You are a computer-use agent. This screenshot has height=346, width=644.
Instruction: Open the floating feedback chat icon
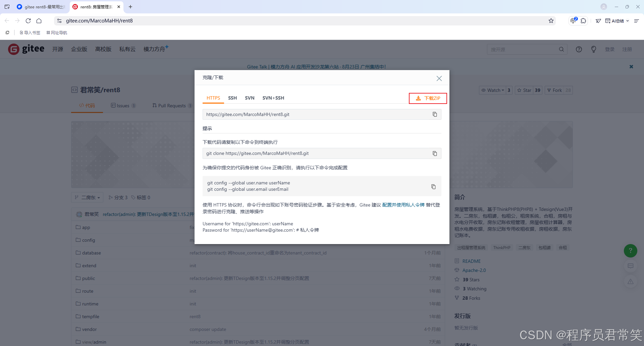[x=631, y=266]
